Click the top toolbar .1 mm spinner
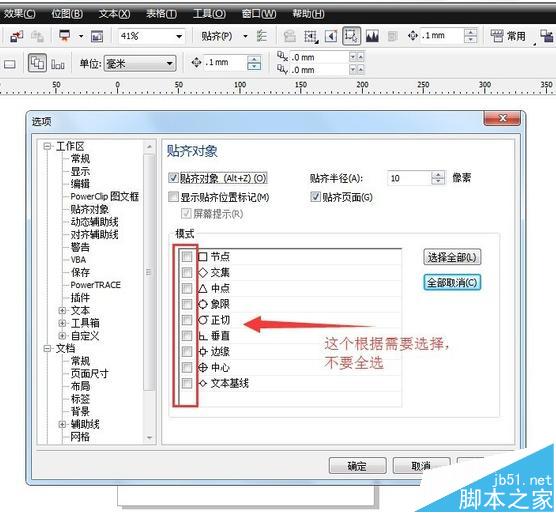 point(471,35)
